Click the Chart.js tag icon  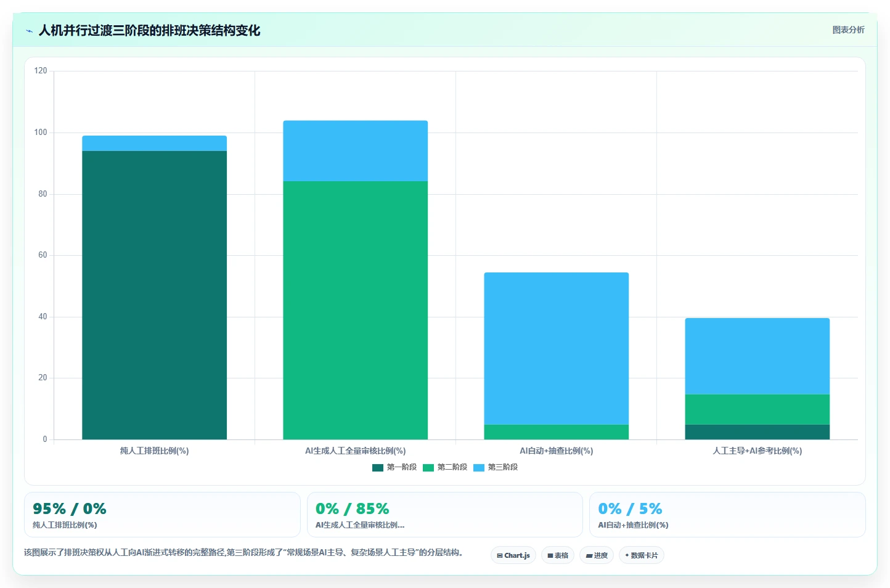[x=500, y=555]
